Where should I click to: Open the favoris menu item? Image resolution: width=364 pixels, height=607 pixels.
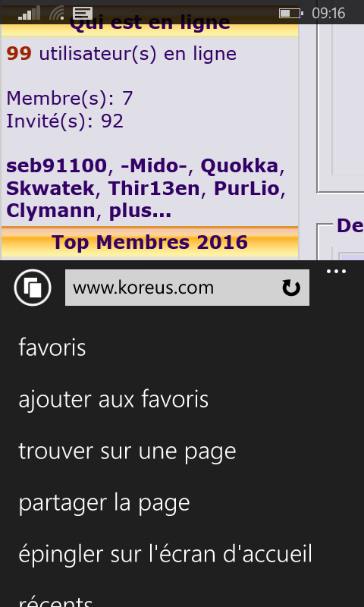pyautogui.click(x=52, y=348)
